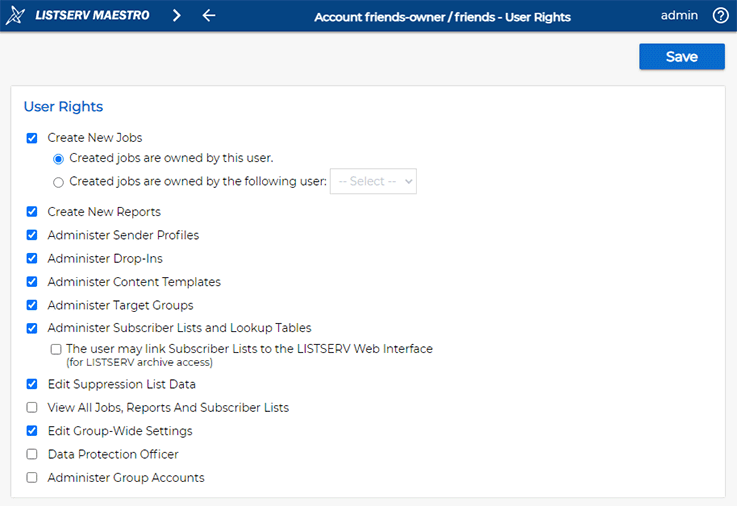Screen dimensions: 737x506
Task: Save the user rights settings
Action: tap(682, 57)
